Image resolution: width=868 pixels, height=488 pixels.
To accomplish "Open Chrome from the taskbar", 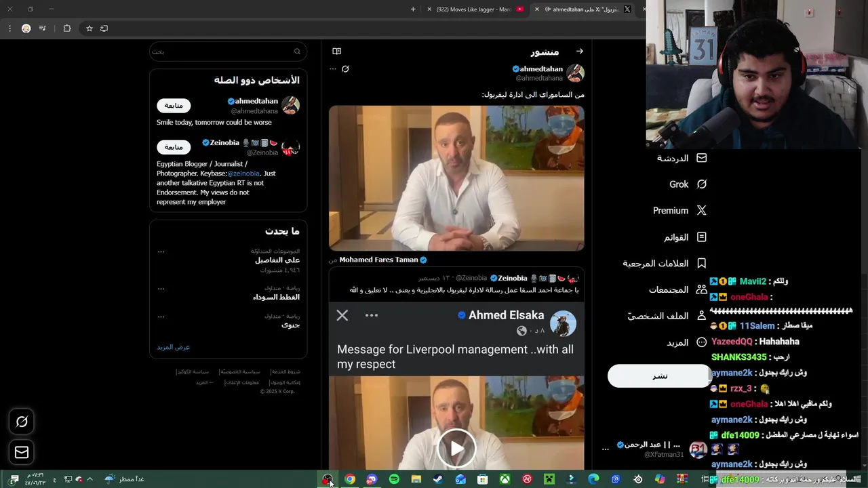I will coord(350,479).
